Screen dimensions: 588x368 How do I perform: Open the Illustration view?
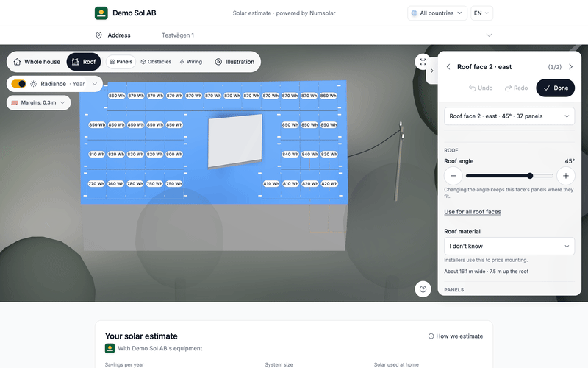click(234, 62)
